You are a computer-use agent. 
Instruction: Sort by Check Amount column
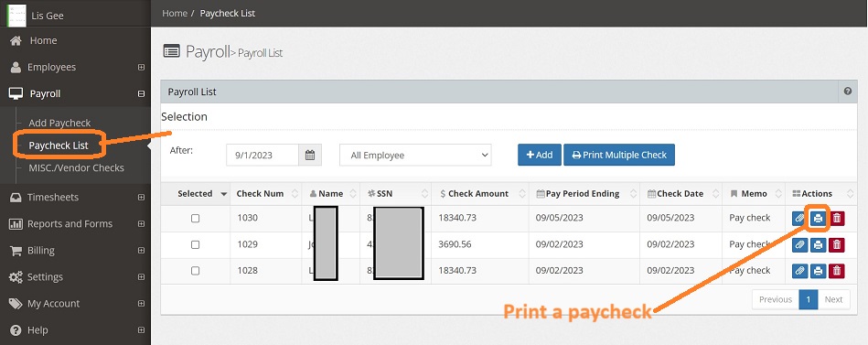(480, 194)
